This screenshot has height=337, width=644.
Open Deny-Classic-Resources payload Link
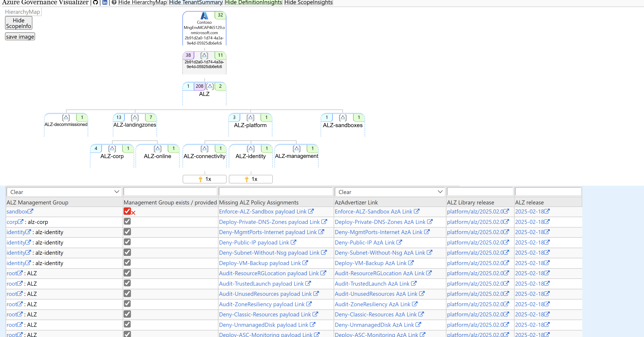265,314
